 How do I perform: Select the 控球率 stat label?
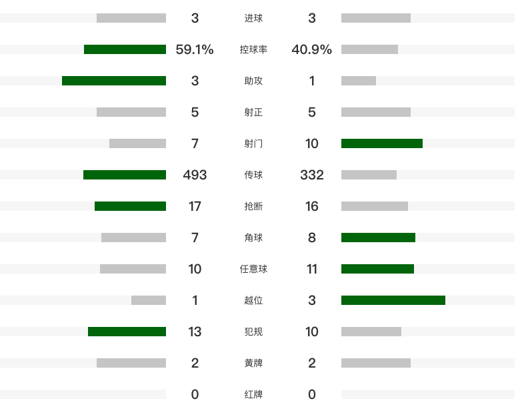[x=253, y=49]
